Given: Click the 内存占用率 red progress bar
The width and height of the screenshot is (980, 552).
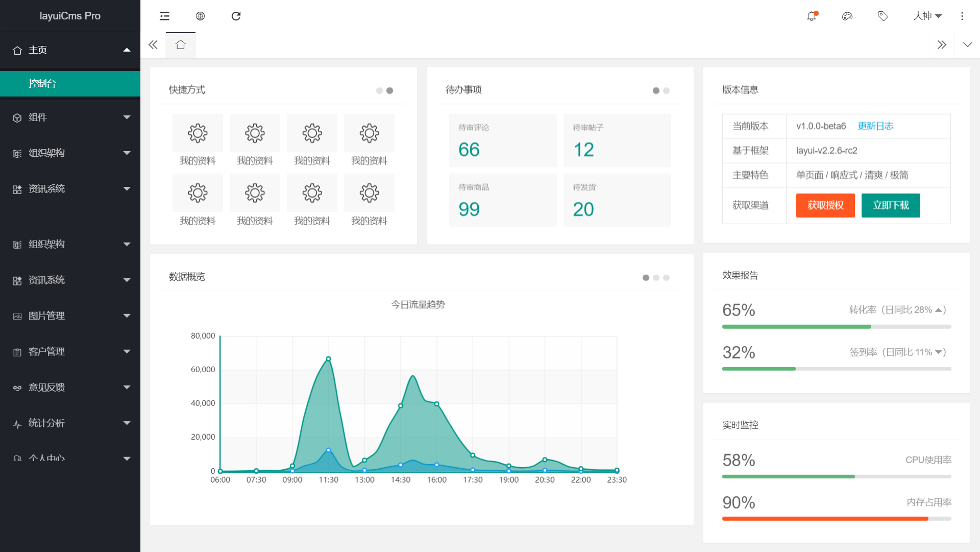Looking at the screenshot, I should (x=825, y=519).
